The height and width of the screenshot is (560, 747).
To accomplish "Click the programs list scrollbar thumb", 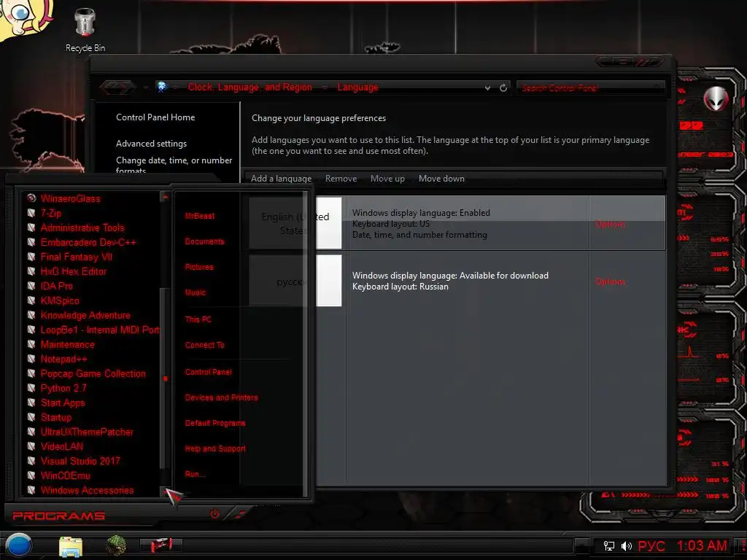I will click(166, 378).
